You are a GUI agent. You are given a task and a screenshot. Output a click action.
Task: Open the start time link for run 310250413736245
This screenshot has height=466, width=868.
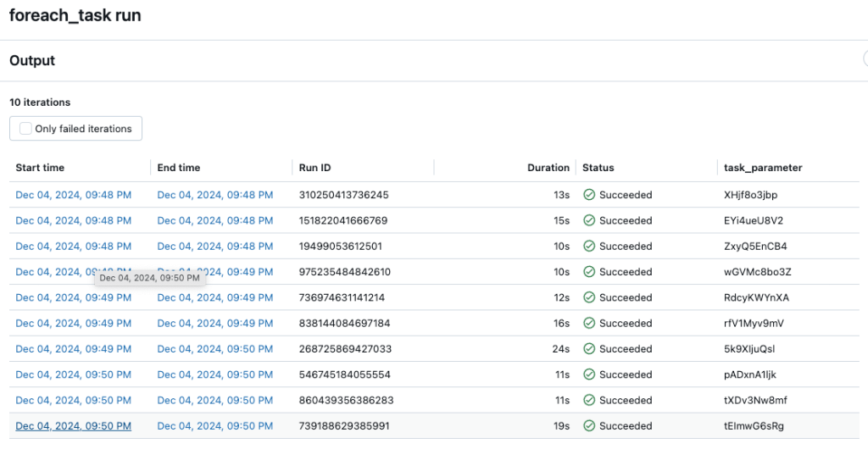pos(74,195)
